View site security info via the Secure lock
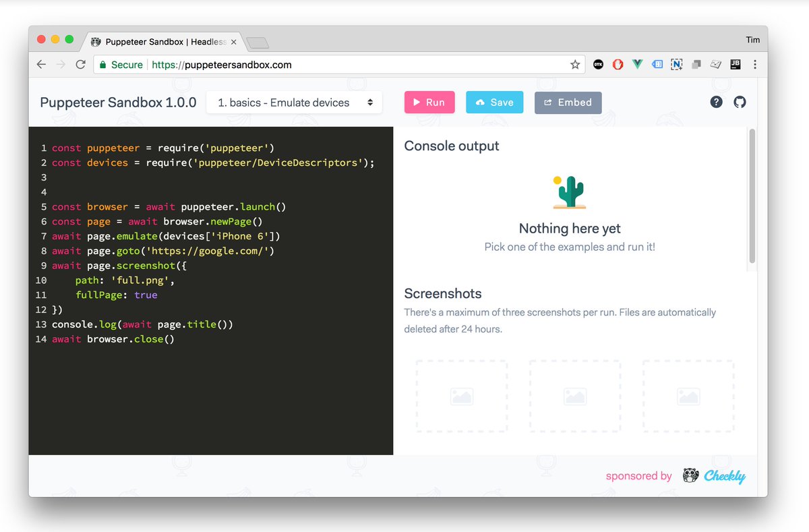809x532 pixels. click(x=121, y=65)
